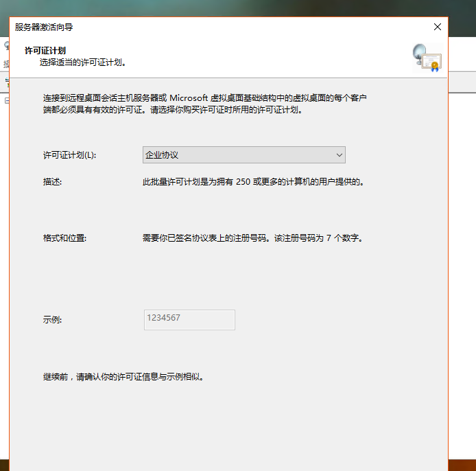The height and width of the screenshot is (471, 476).
Task: Open the 许可证计划 dropdown showing 企业协议
Action: [x=243, y=155]
